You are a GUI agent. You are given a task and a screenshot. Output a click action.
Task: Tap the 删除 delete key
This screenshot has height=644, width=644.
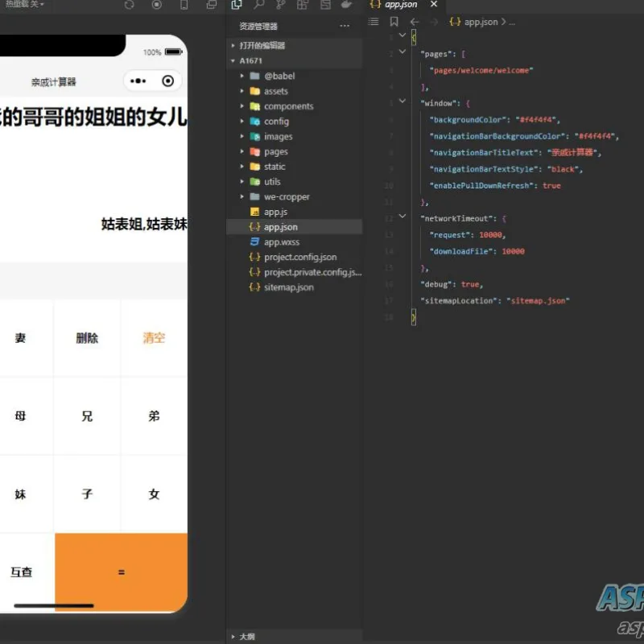(87, 338)
